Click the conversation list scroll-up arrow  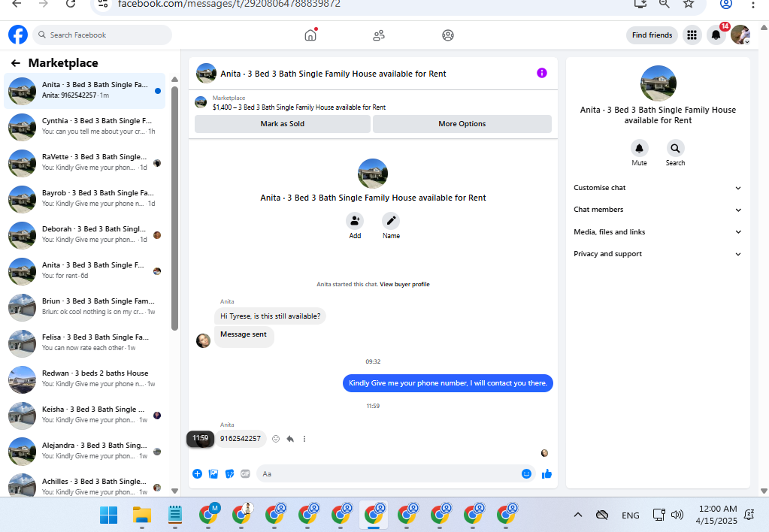point(174,80)
